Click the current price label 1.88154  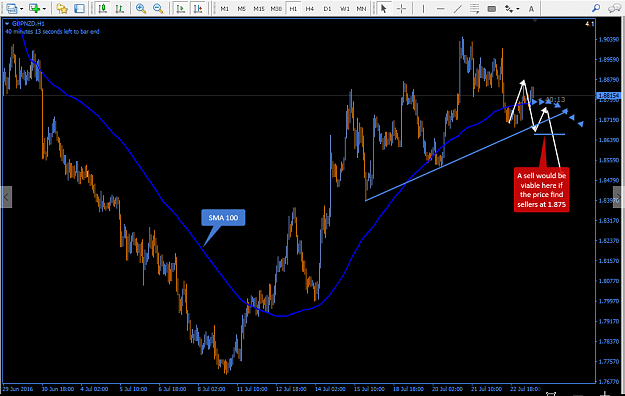pos(608,96)
